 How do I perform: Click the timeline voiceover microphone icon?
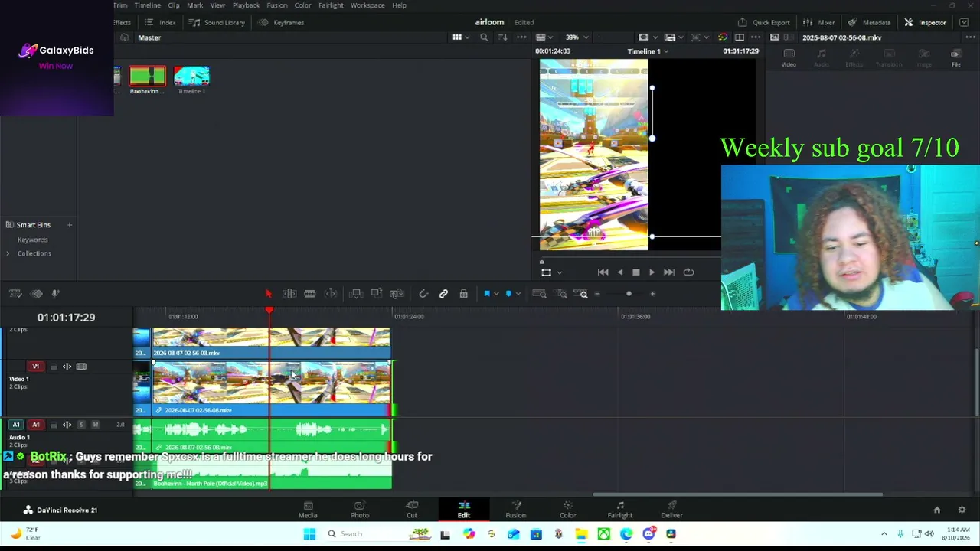click(x=55, y=294)
